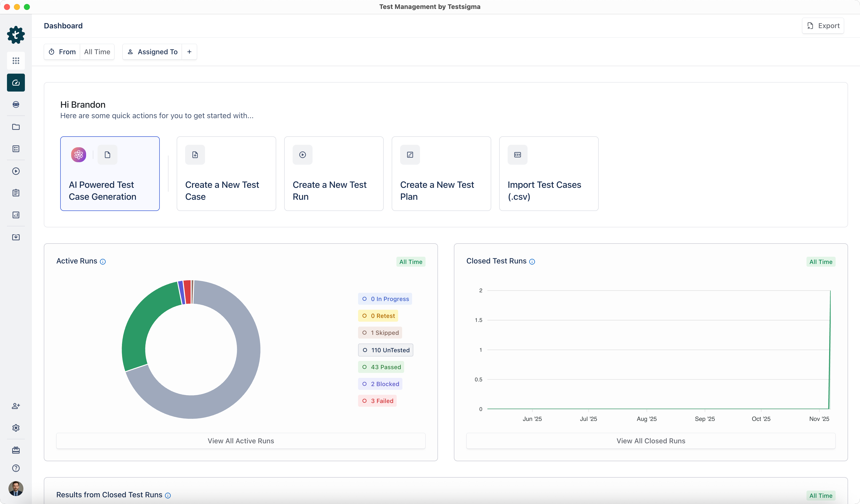Image resolution: width=860 pixels, height=504 pixels.
Task: Click View All Closed Runs
Action: coord(650,441)
